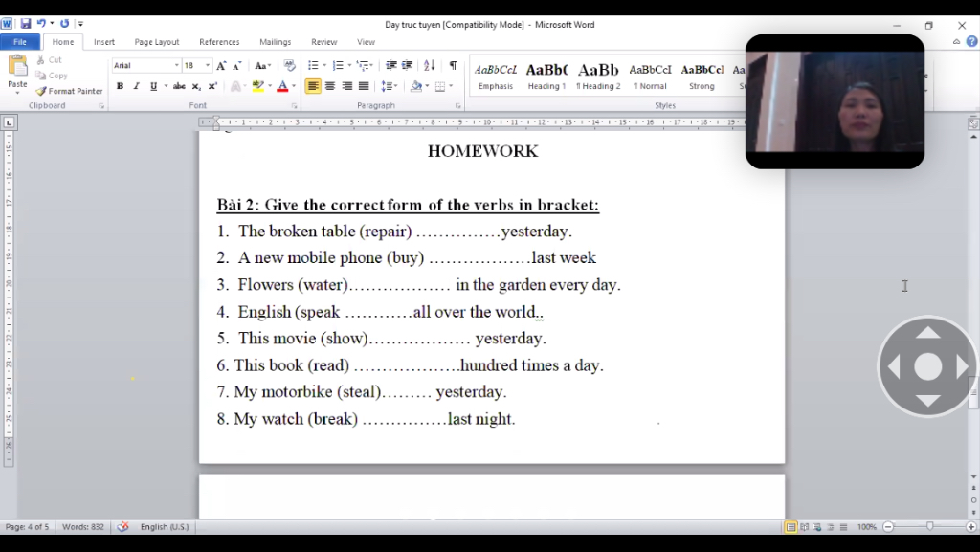Apply the Strong style
Screen dimensions: 980x552
(x=702, y=77)
